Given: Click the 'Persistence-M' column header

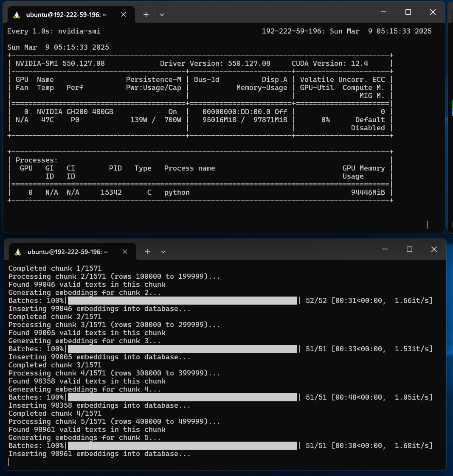Looking at the screenshot, I should coord(154,79).
